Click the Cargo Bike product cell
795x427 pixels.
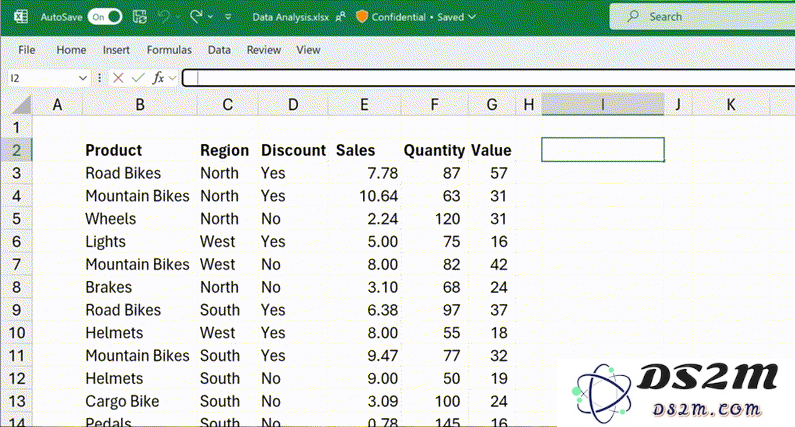coord(140,401)
